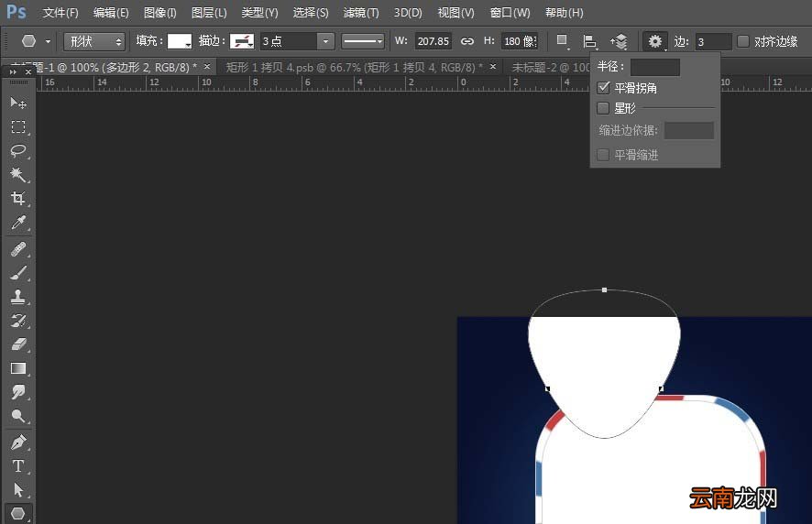Select the Move tool
This screenshot has width=812, height=524.
point(18,103)
